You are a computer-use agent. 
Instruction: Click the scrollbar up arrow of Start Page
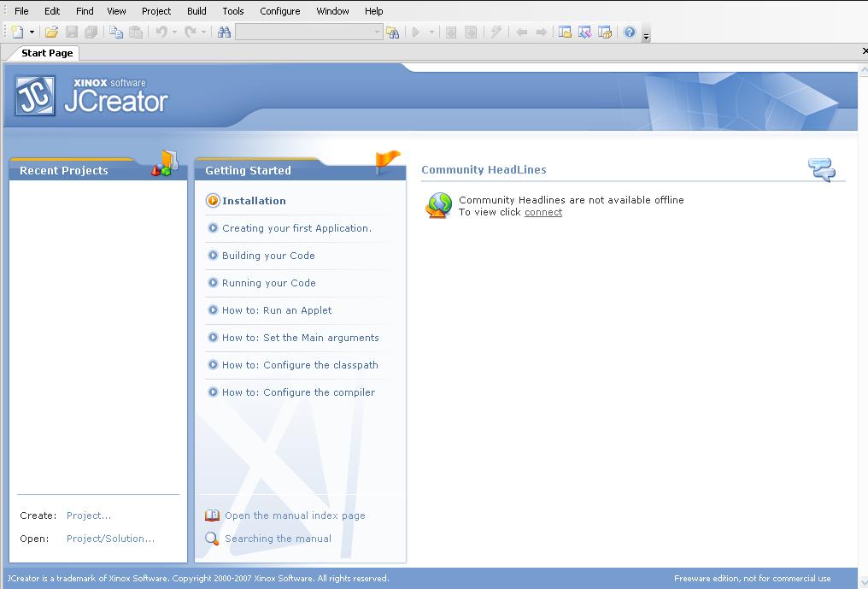(864, 70)
